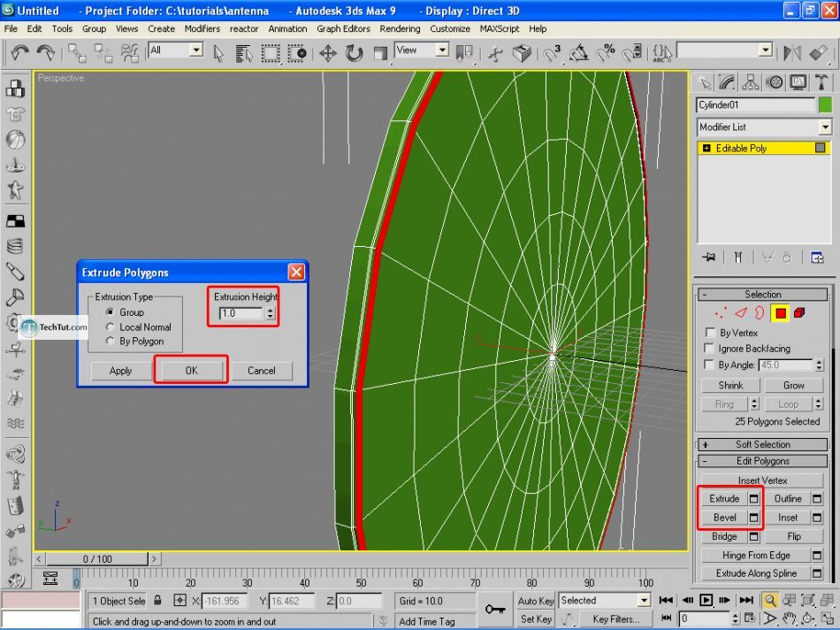Choose the By Polygon extrusion option
Screen dimensions: 840x630
[110, 341]
